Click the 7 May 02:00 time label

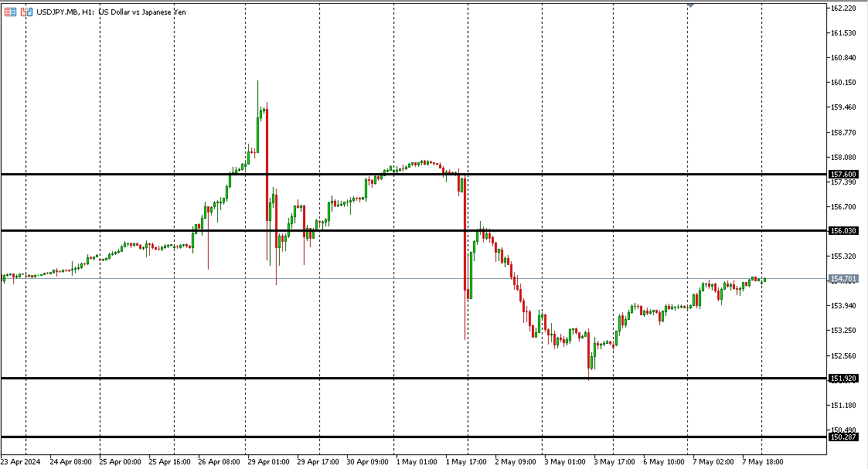click(x=713, y=462)
